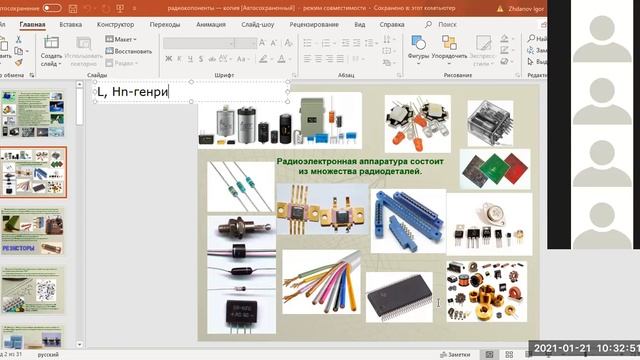Open the Главная ribbon tab
The image size is (640, 360).
[32, 24]
